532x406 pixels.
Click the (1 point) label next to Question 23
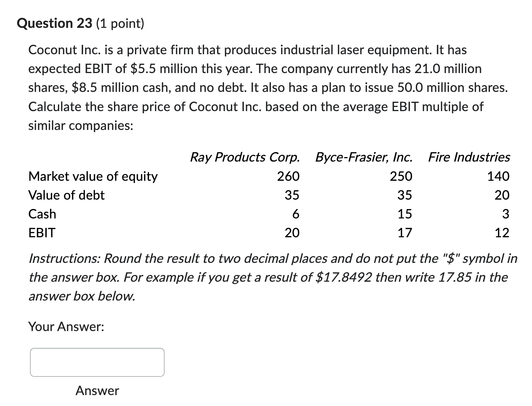point(121,24)
